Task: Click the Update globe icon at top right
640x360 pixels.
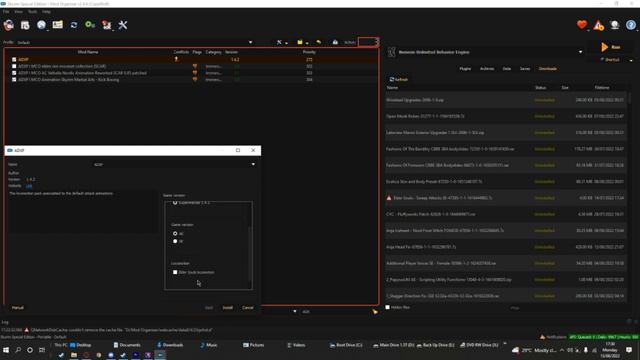Action: pyautogui.click(x=615, y=25)
